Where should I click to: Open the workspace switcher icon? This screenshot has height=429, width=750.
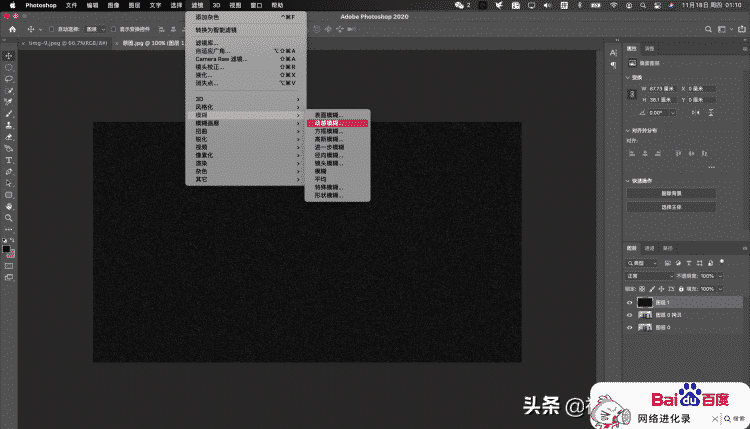click(722, 29)
